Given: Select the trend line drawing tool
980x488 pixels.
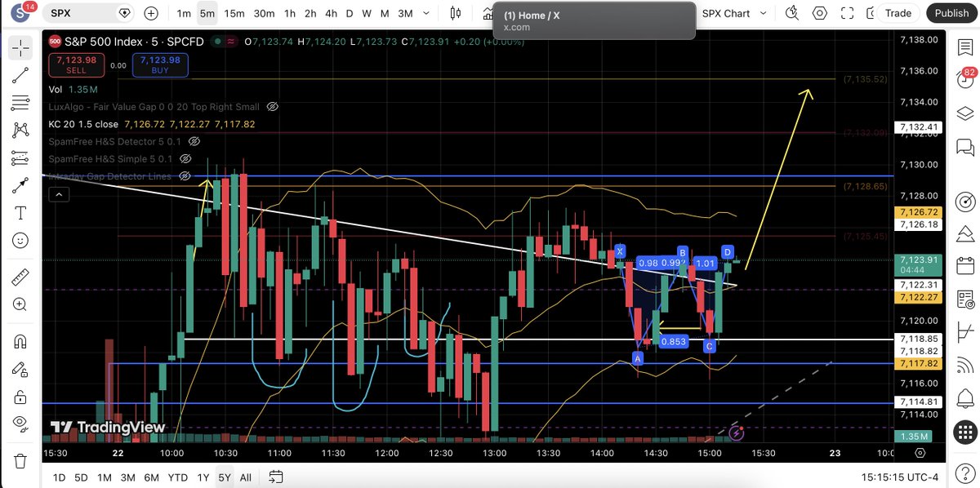Looking at the screenshot, I should [x=20, y=75].
